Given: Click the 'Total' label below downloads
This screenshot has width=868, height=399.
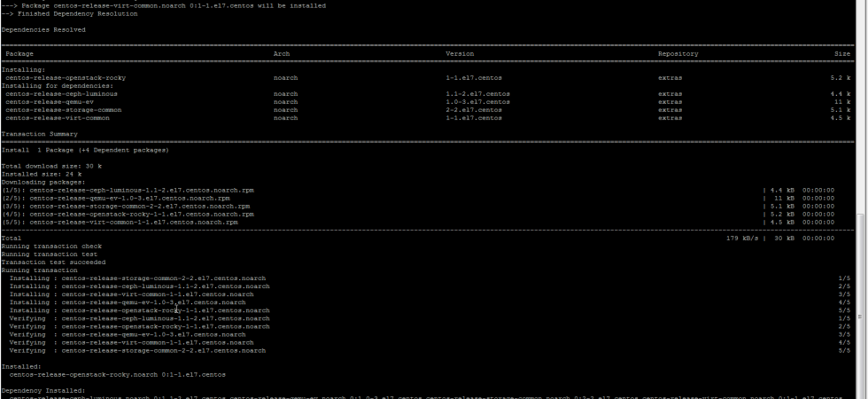Looking at the screenshot, I should pos(12,239).
